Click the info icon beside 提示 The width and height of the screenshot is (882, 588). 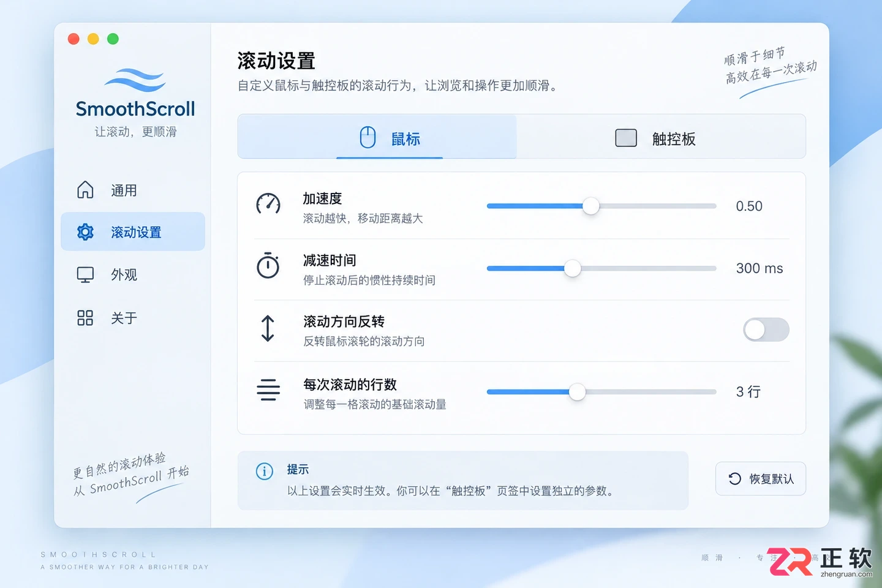[265, 471]
